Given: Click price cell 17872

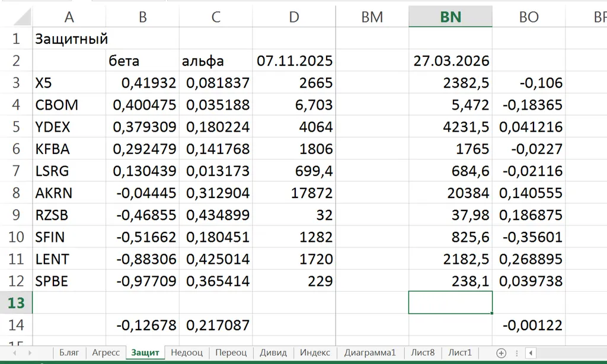Looking at the screenshot, I should coord(294,193).
